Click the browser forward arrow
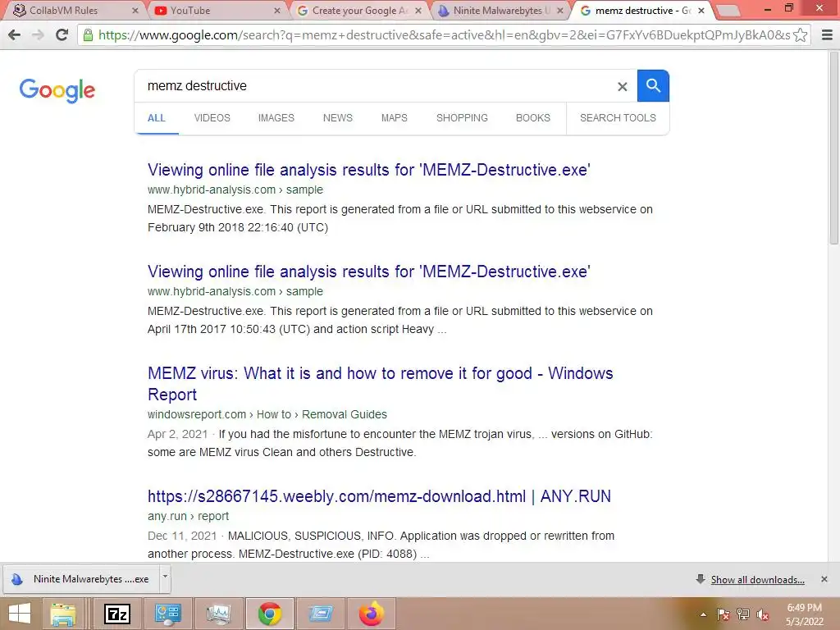The image size is (840, 630). [38, 34]
